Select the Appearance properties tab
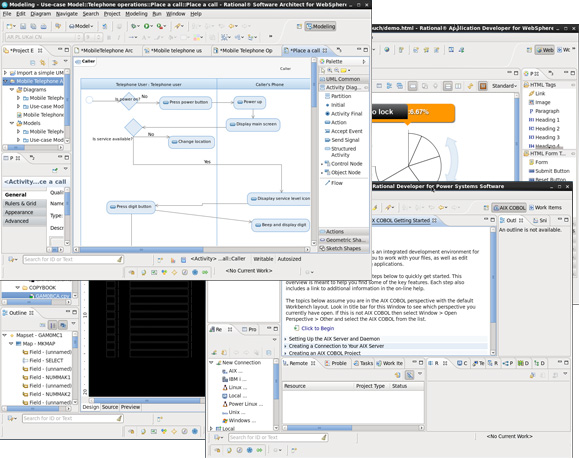This screenshot has height=459, width=580. click(x=24, y=213)
